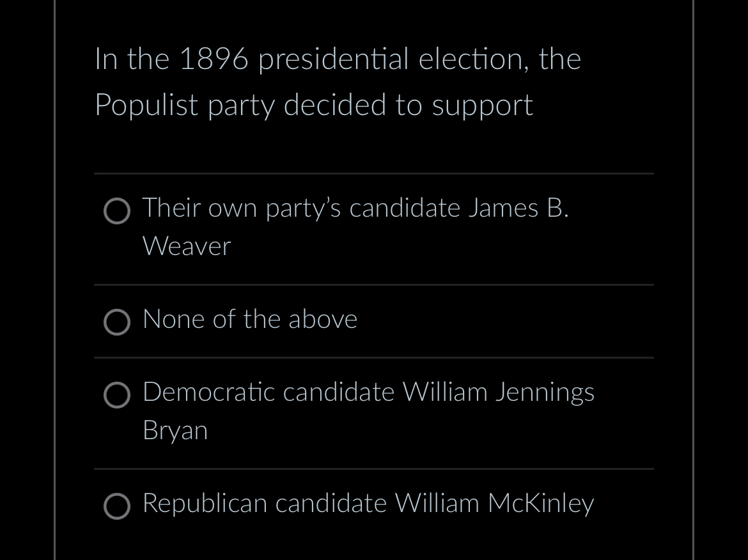The height and width of the screenshot is (560, 748).
Task: Choose the Republican candidate answer option
Action: click(x=368, y=503)
